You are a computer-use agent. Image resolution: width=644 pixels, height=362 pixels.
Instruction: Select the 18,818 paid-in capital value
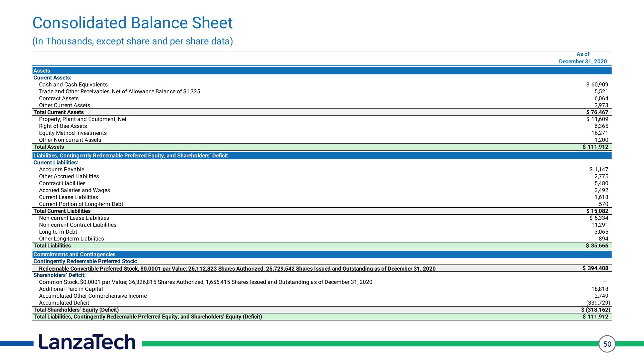click(x=600, y=289)
